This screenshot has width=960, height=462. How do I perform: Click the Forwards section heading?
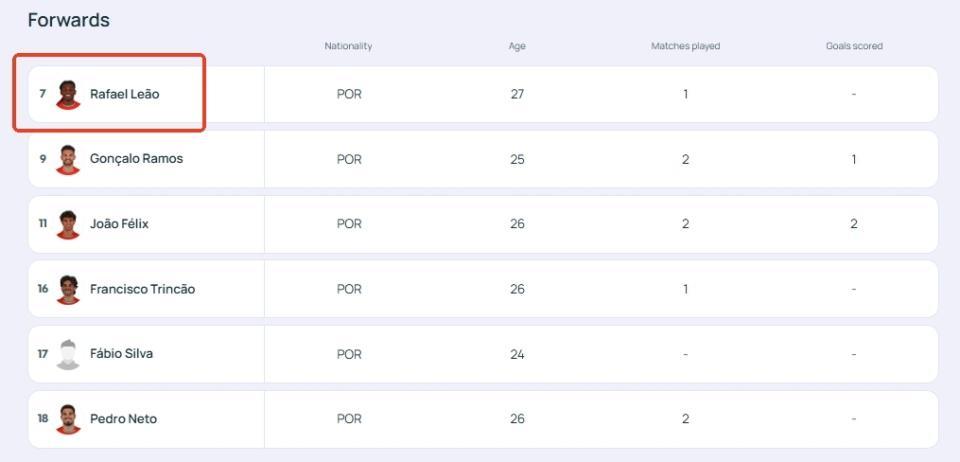[x=69, y=20]
